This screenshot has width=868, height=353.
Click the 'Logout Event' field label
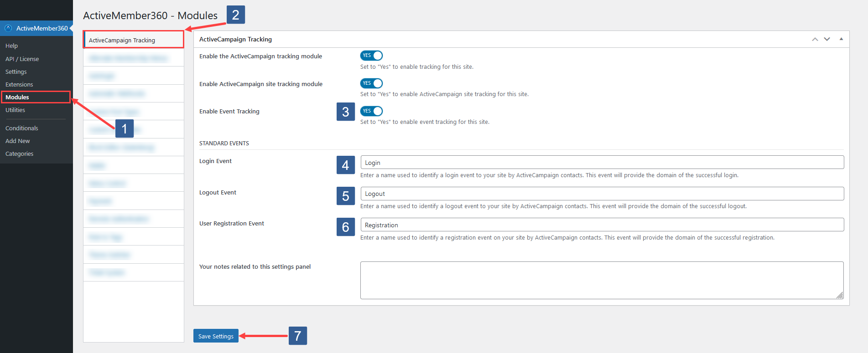coord(218,192)
